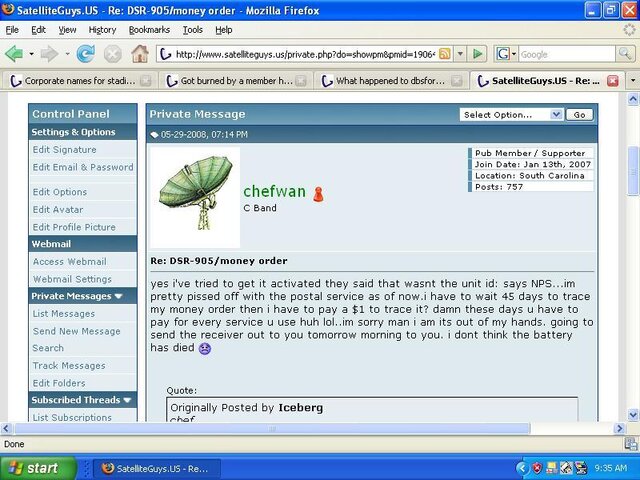The height and width of the screenshot is (480, 640).
Task: Open Access Webmail link
Action: 70,262
